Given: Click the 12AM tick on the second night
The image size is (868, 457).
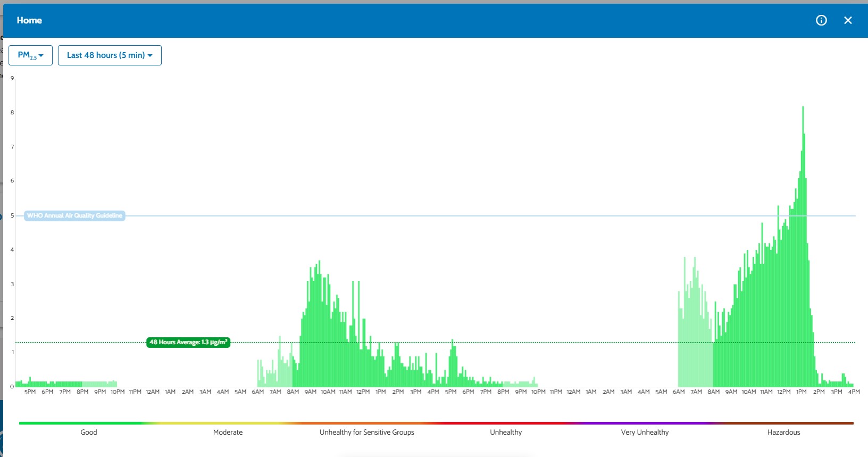Looking at the screenshot, I should [x=573, y=392].
